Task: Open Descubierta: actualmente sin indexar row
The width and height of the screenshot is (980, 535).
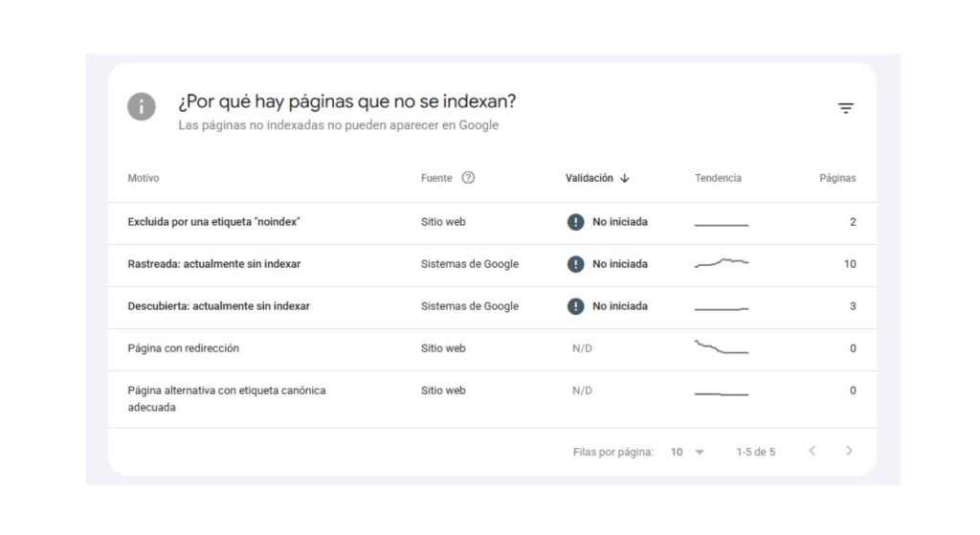Action: coord(493,307)
